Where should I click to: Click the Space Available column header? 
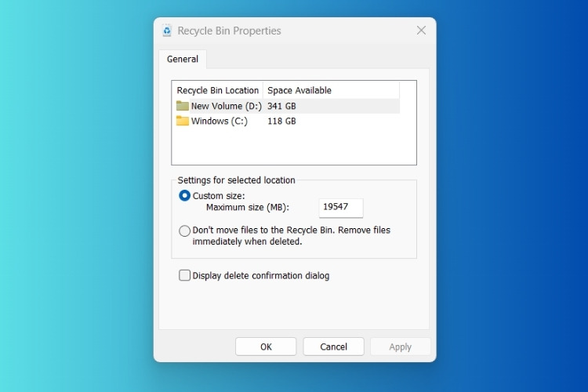(x=299, y=90)
